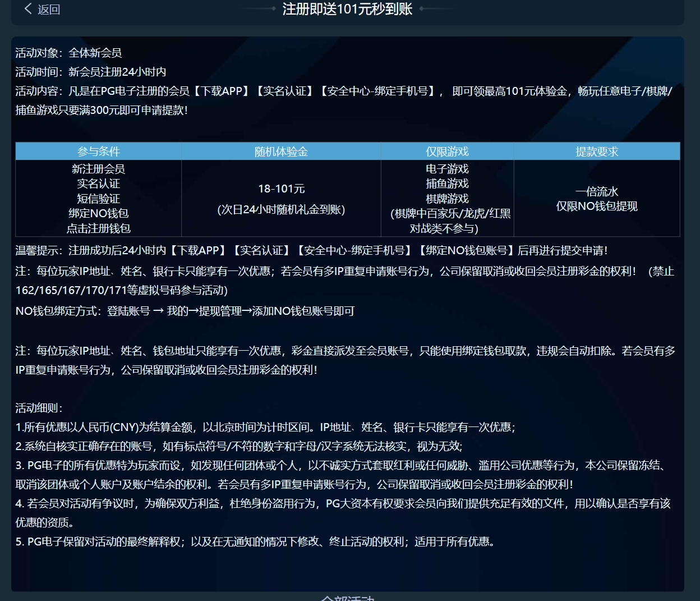Select the 随机体验金 table header
This screenshot has height=601, width=700.
[x=281, y=152]
